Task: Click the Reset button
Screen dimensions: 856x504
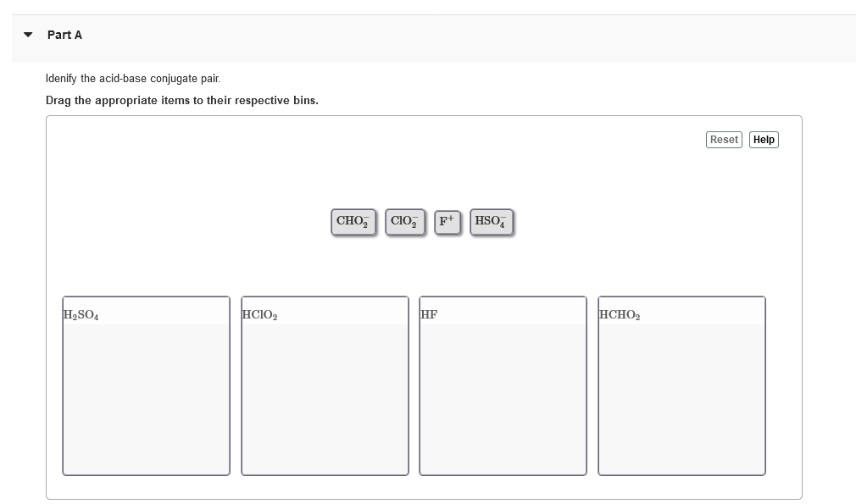Action: [723, 139]
